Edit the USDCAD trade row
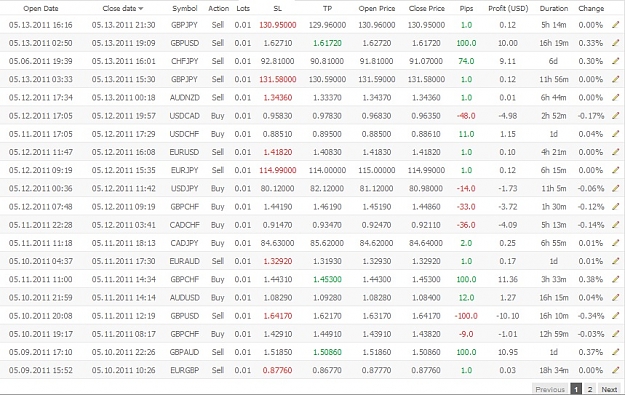The image size is (625, 395). pos(616,116)
